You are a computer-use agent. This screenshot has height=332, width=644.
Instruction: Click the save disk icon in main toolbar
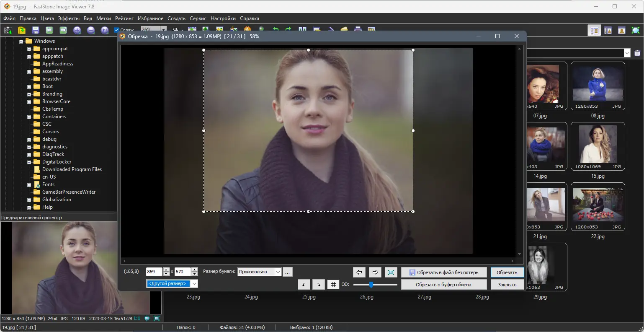click(x=36, y=30)
